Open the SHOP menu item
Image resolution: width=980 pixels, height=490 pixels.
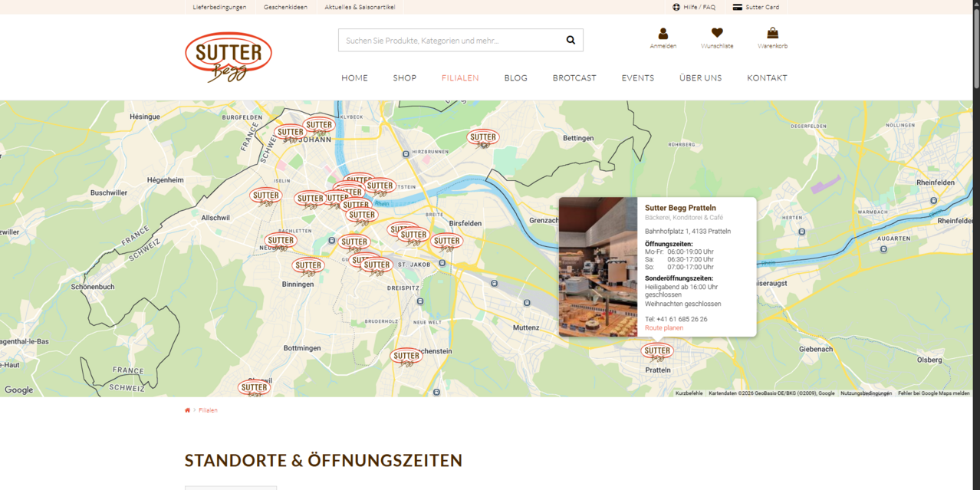pyautogui.click(x=405, y=78)
